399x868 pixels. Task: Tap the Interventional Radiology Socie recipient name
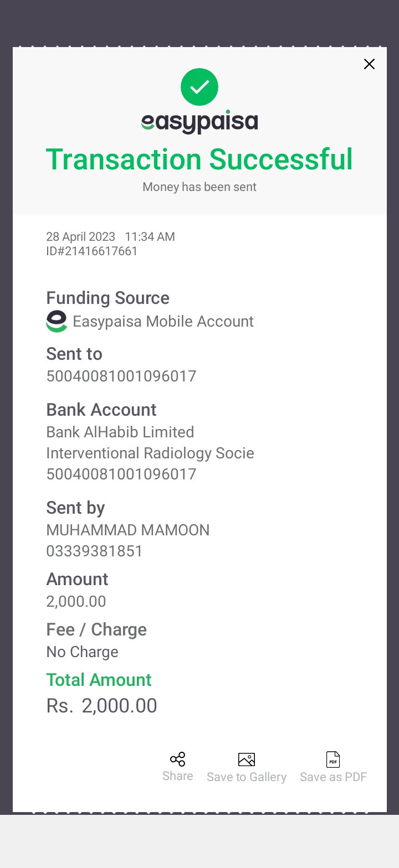(150, 453)
